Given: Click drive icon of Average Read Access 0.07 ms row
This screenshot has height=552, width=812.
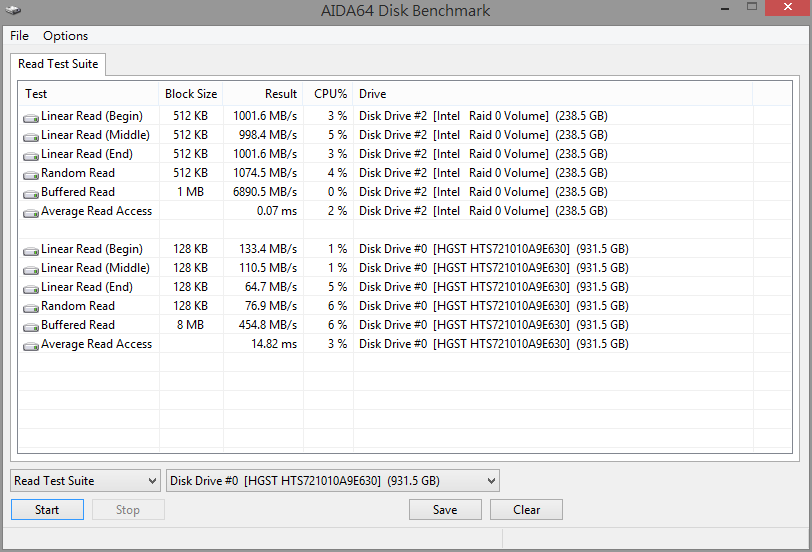Looking at the screenshot, I should coord(31,213).
